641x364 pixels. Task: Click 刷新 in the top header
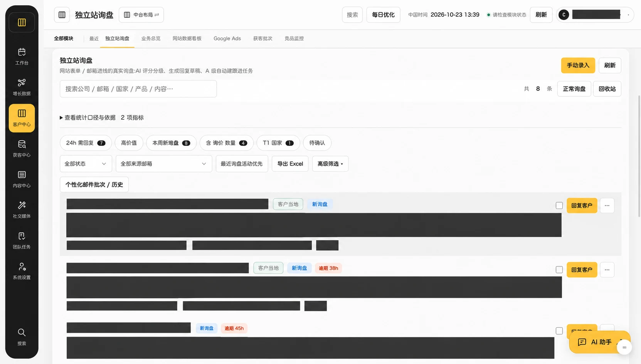(541, 15)
